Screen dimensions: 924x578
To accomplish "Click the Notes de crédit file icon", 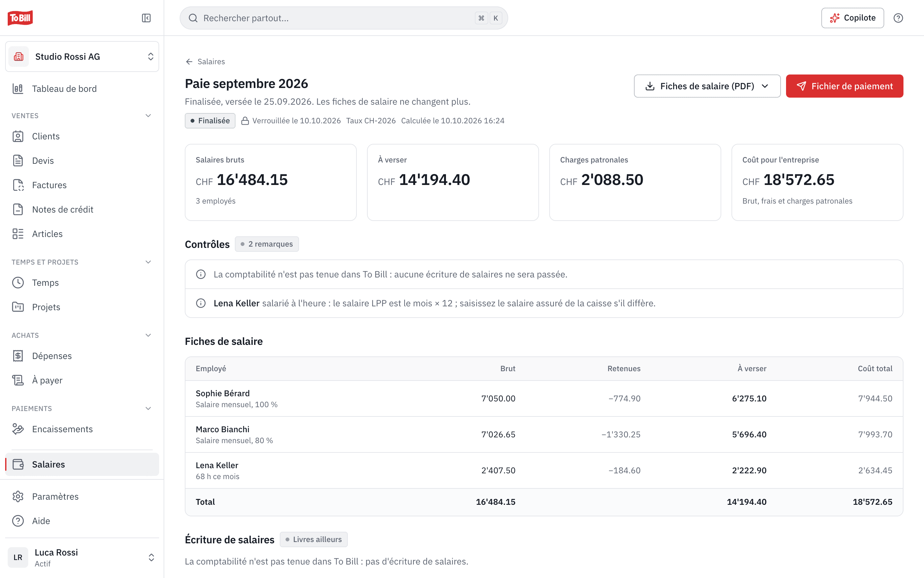I will coord(18,209).
